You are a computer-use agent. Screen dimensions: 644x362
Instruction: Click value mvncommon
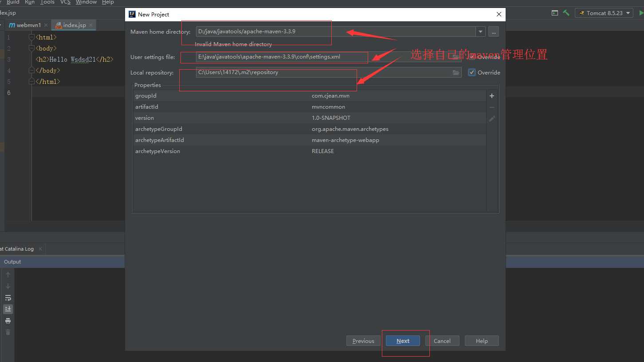point(328,107)
